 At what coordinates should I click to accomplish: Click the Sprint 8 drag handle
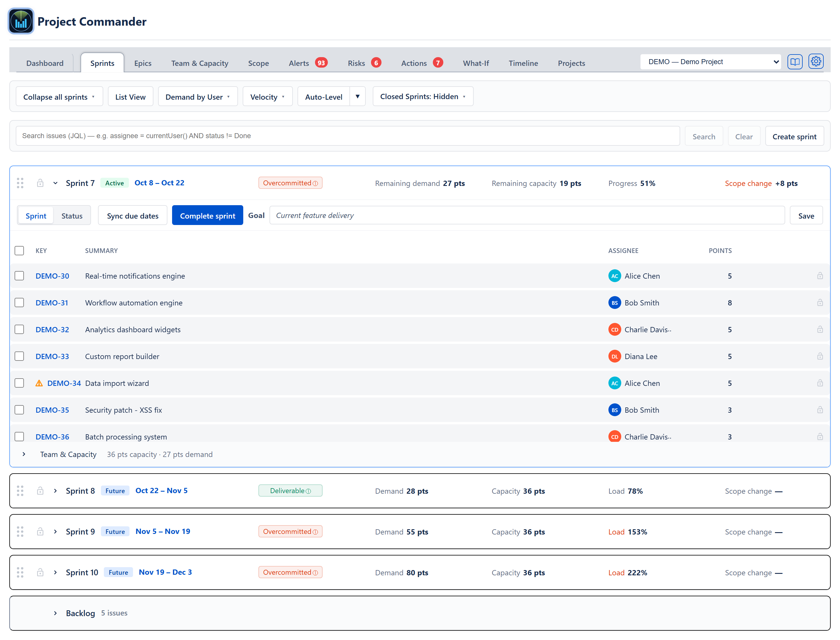(x=20, y=491)
